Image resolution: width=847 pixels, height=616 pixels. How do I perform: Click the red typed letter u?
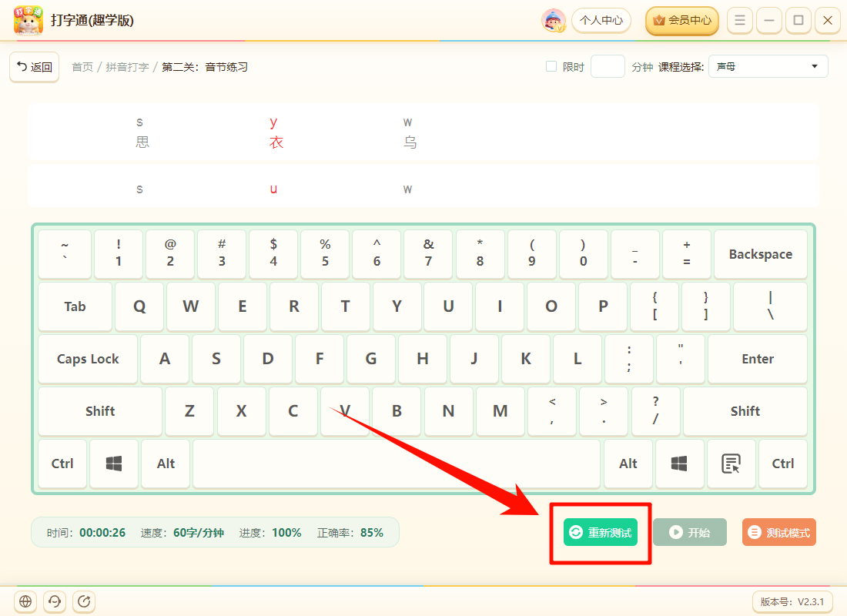[273, 189]
